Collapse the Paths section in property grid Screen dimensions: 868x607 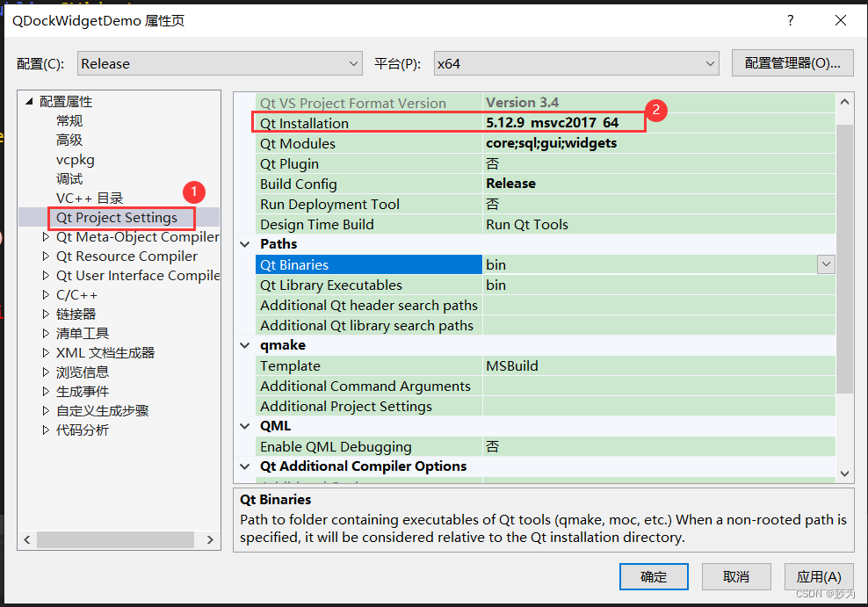244,243
